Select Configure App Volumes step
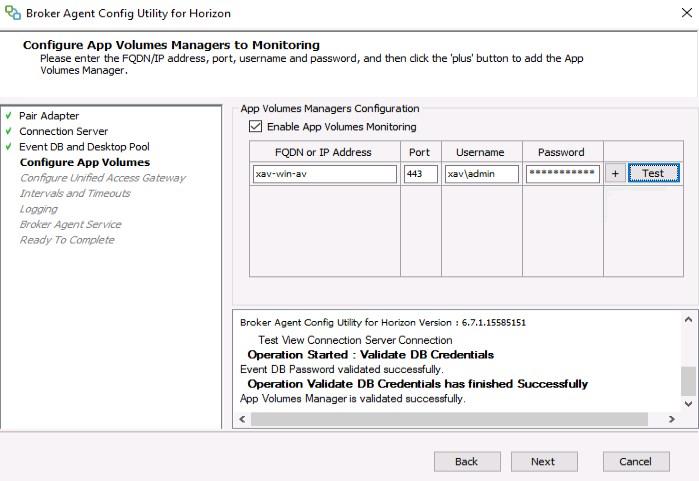Viewport: 699px width, 481px height. (x=85, y=162)
